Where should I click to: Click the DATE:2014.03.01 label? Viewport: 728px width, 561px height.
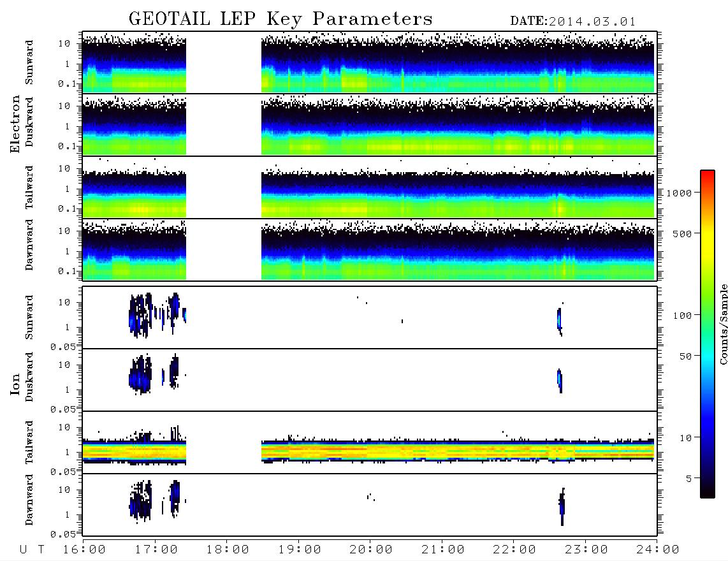573,22
